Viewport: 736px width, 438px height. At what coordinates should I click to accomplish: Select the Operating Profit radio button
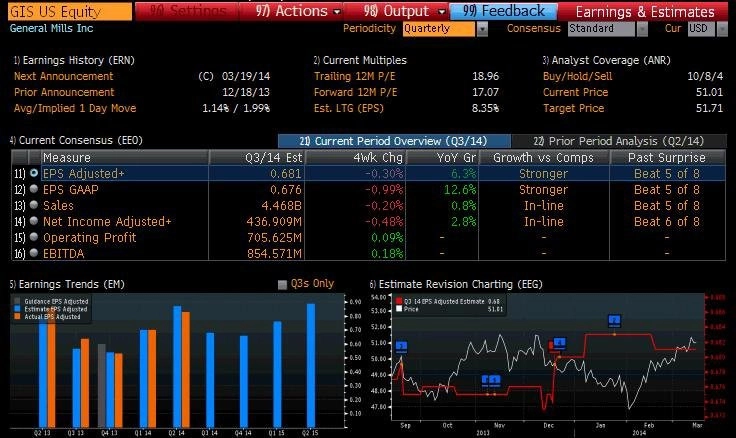[x=34, y=237]
